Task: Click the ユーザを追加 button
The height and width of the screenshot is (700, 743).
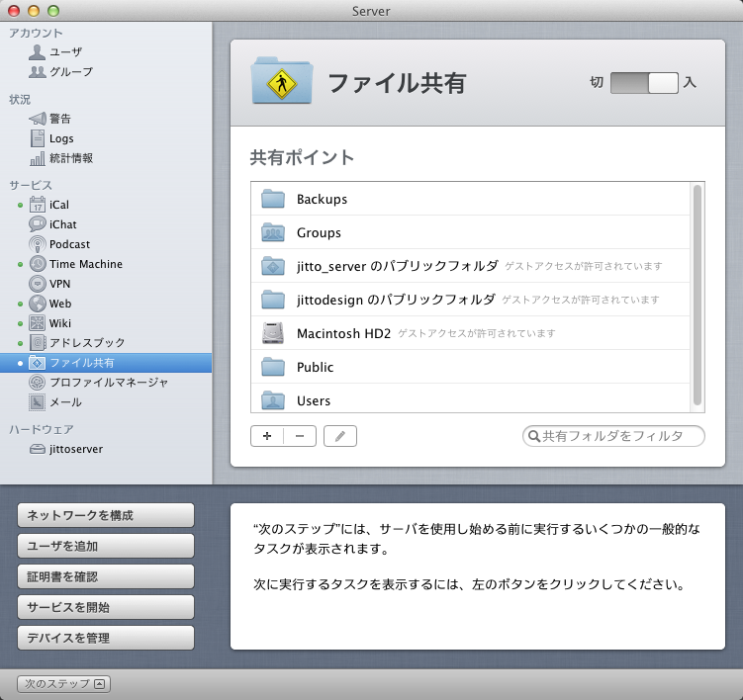Action: pyautogui.click(x=106, y=546)
